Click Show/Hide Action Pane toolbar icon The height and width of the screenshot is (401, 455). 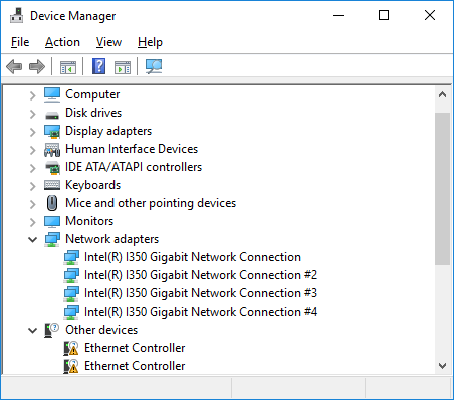pyautogui.click(x=123, y=67)
